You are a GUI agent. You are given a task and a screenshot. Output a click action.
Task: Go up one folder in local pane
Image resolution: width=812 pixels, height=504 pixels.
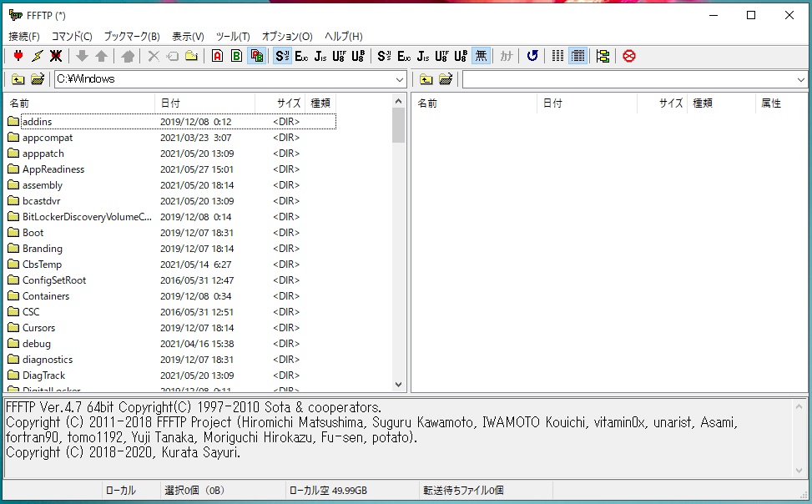18,79
